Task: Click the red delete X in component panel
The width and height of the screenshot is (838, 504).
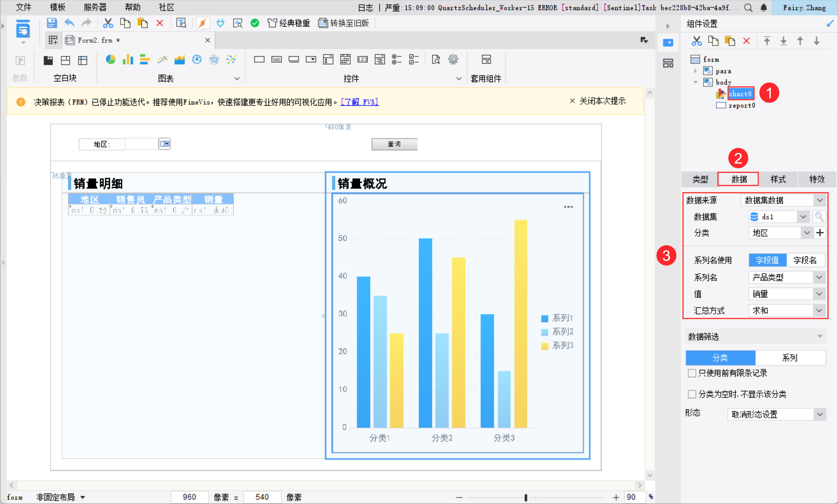Action: click(746, 41)
